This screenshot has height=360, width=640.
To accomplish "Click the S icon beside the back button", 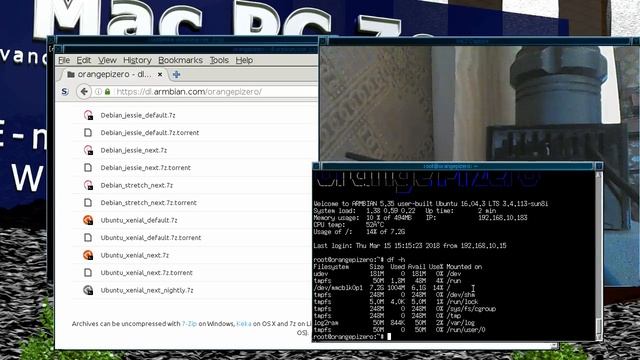I will click(x=65, y=91).
